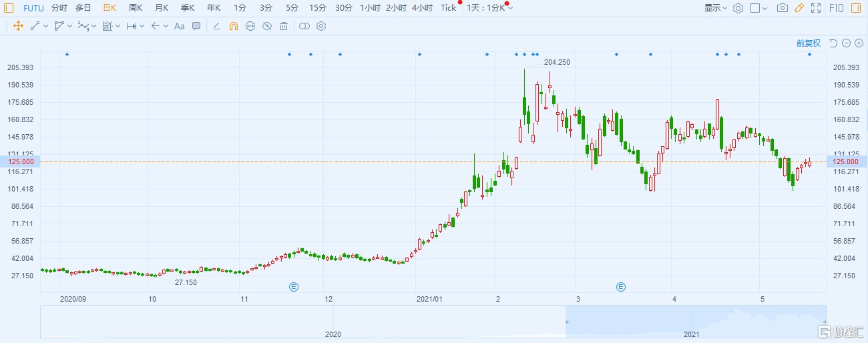Toggle the orange pencil drawing toolbar
The width and height of the screenshot is (868, 343).
tap(799, 8)
